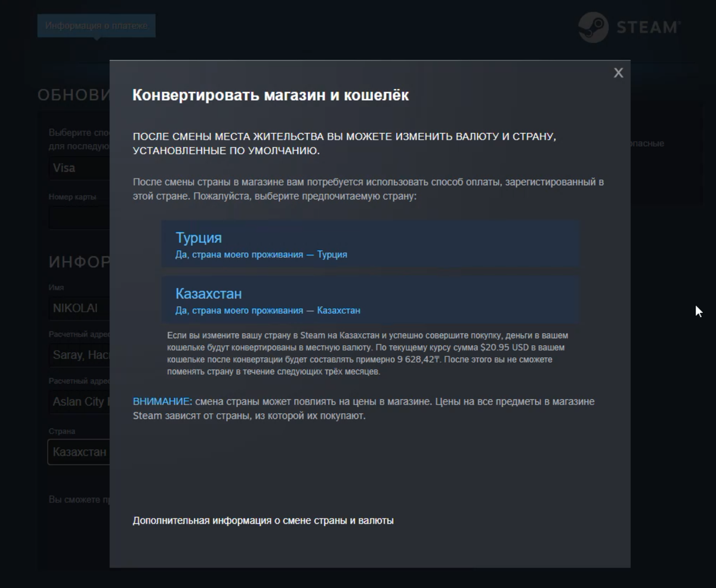Open additional info on changing country and currency

pyautogui.click(x=263, y=521)
